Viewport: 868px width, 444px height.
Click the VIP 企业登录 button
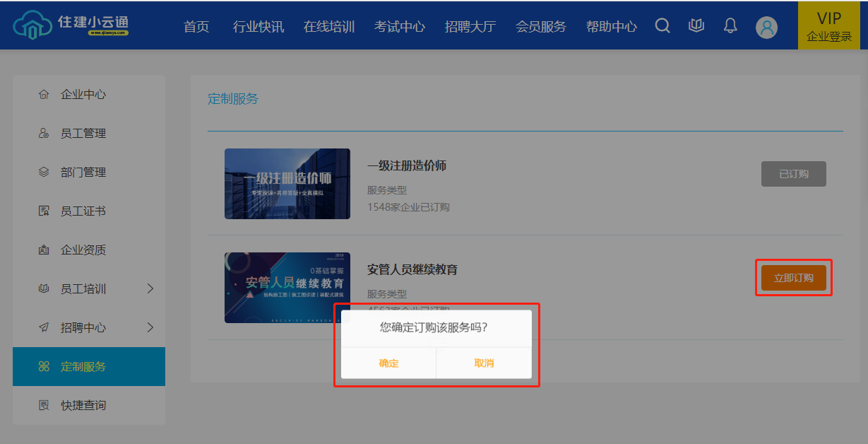pyautogui.click(x=829, y=26)
